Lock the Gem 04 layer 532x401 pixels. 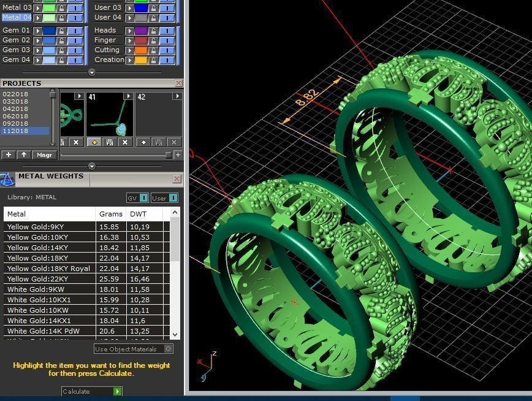61,61
